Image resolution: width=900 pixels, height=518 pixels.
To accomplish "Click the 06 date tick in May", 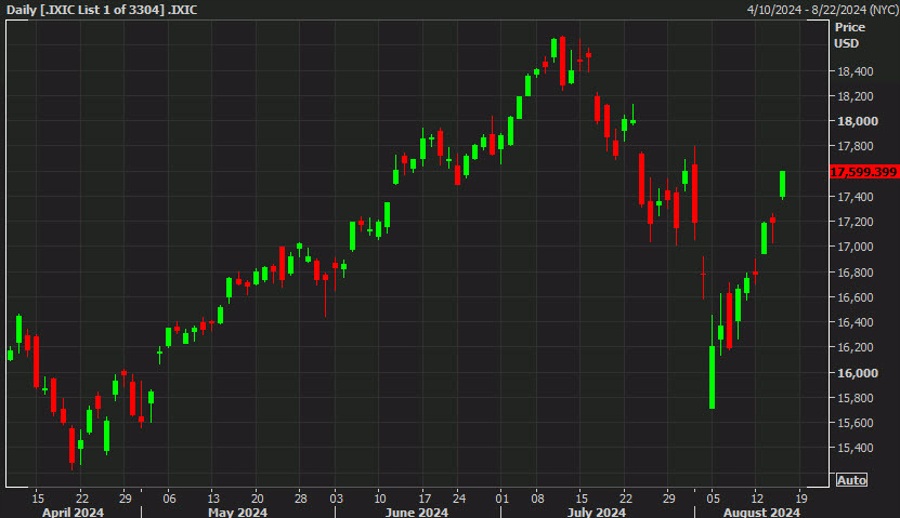I will point(169,498).
